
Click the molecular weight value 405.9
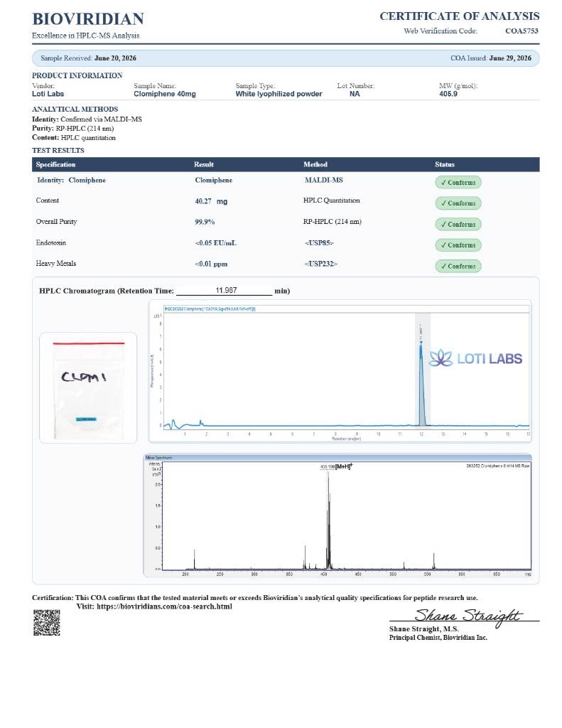[448, 94]
